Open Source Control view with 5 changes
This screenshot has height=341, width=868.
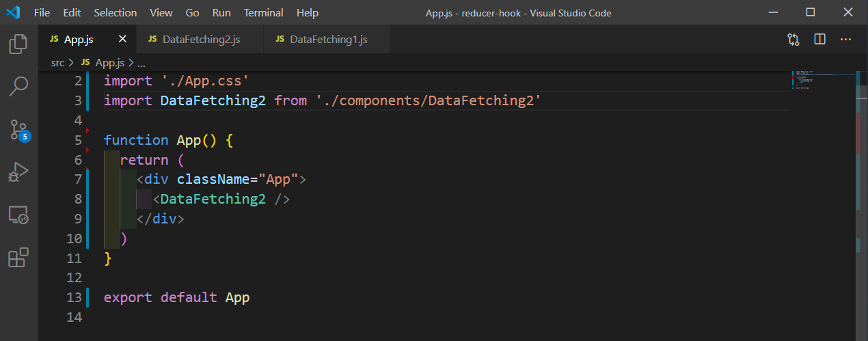point(18,128)
